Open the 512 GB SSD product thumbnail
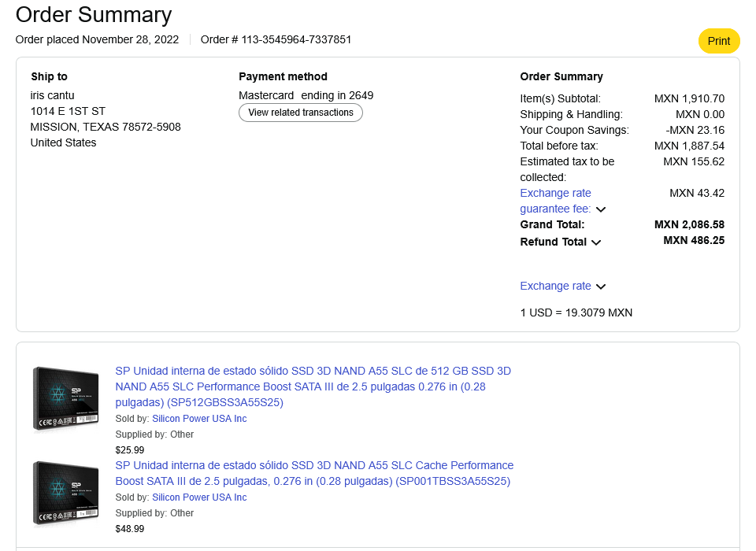 tap(65, 398)
